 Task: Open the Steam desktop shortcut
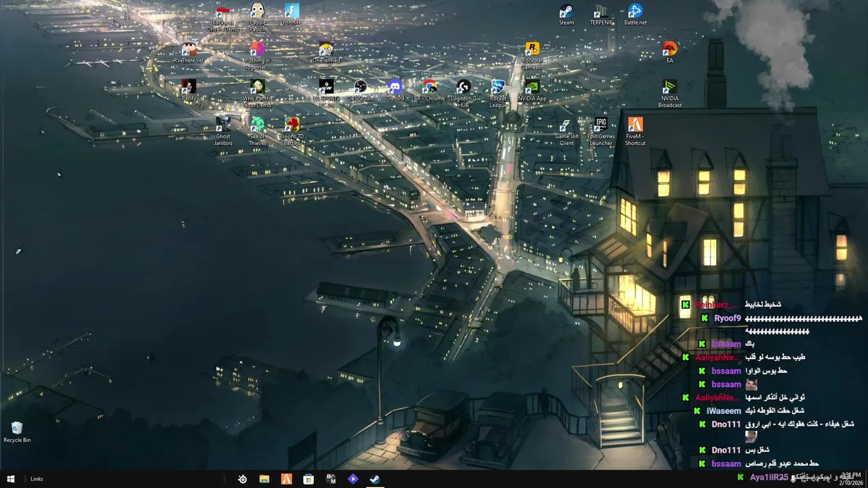(x=566, y=15)
